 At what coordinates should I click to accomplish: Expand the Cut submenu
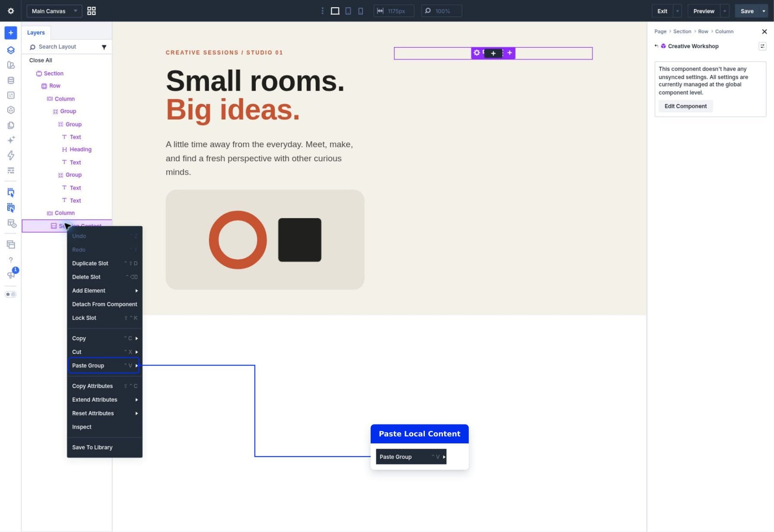104,352
